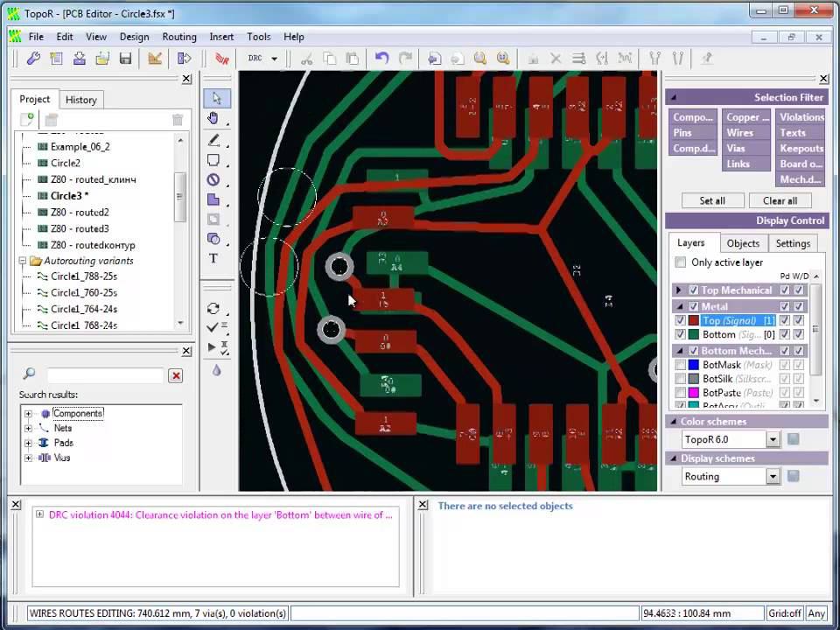Image resolution: width=840 pixels, height=630 pixels.
Task: Open the Routing display scheme dropdown
Action: pyautogui.click(x=773, y=476)
